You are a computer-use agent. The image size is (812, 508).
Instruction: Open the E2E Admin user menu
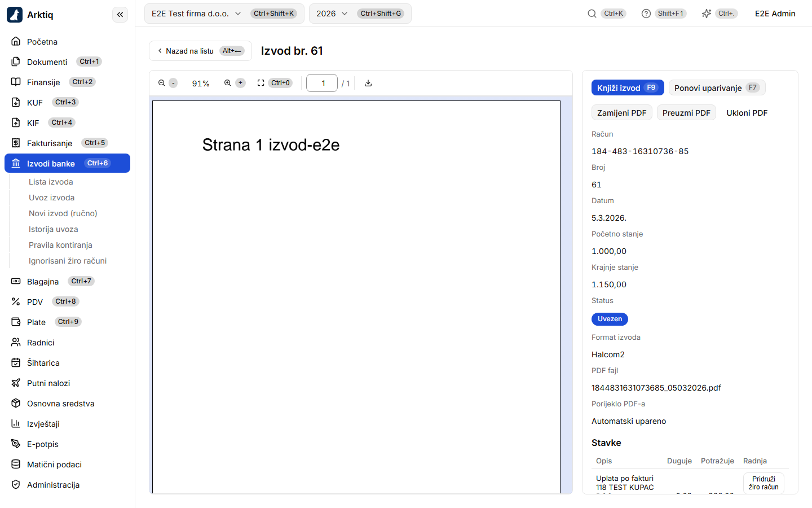point(775,14)
